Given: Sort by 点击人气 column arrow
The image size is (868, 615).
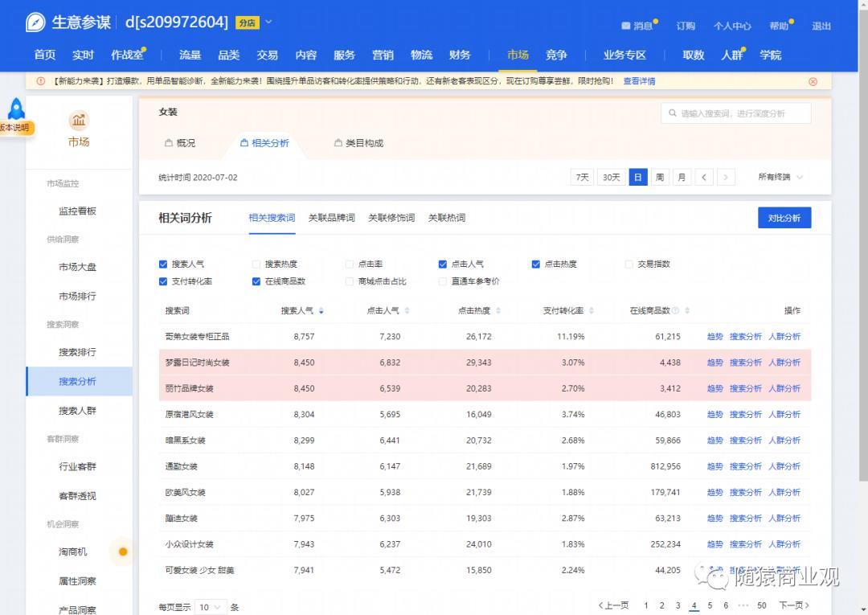Looking at the screenshot, I should (x=407, y=311).
